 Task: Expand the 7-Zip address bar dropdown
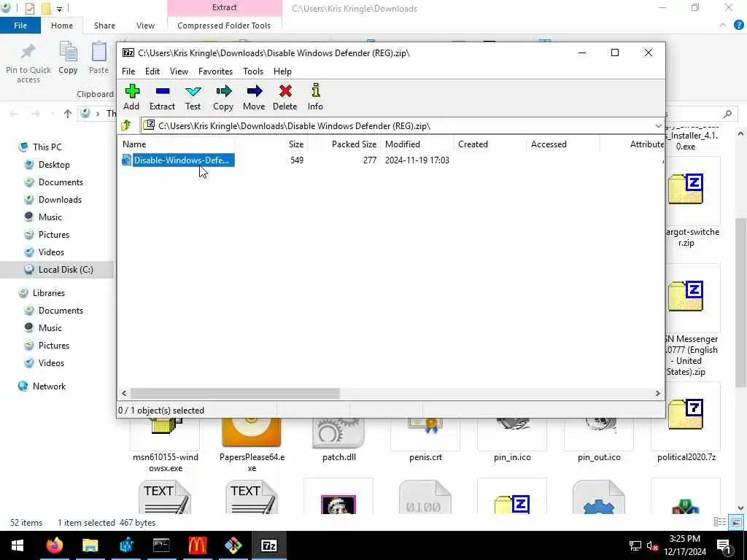pyautogui.click(x=658, y=126)
